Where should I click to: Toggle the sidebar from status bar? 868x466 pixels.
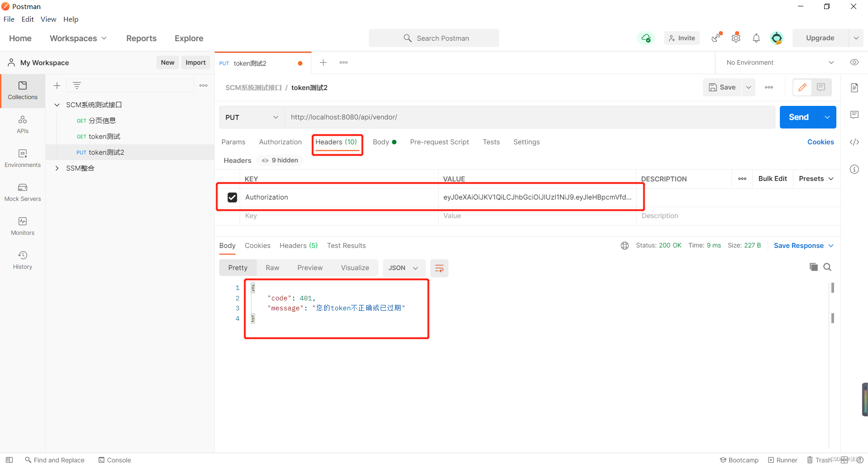(x=9, y=460)
